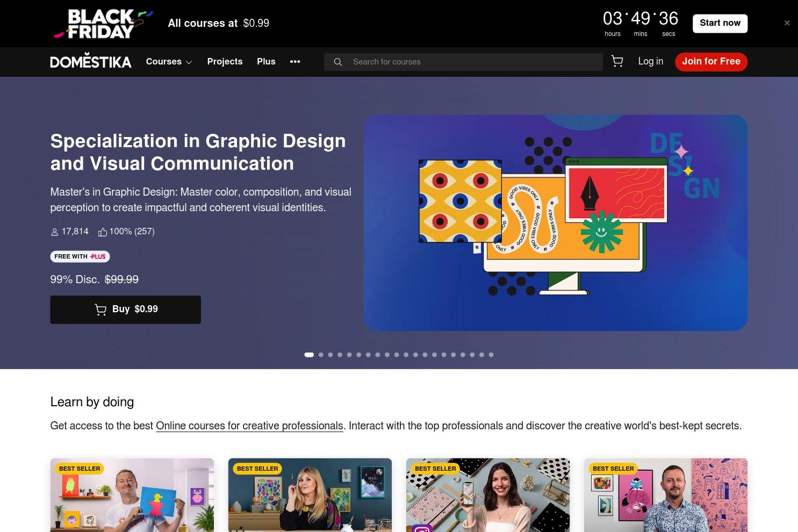The width and height of the screenshot is (798, 532).
Task: Close the Black Friday promo banner
Action: (787, 23)
